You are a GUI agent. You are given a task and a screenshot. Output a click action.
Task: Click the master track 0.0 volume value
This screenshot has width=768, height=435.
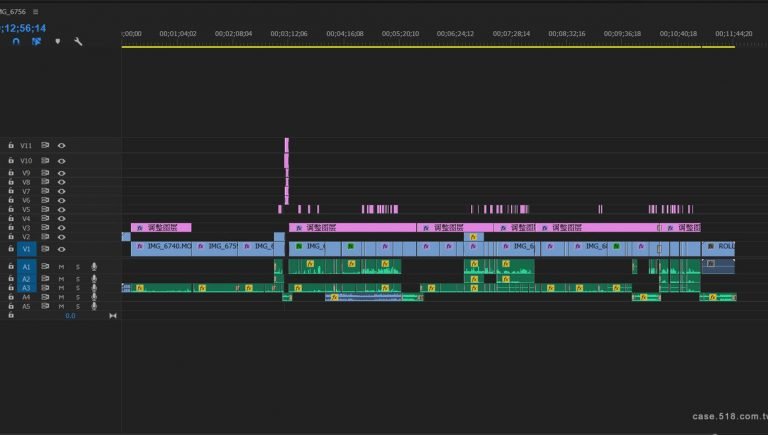(x=70, y=315)
